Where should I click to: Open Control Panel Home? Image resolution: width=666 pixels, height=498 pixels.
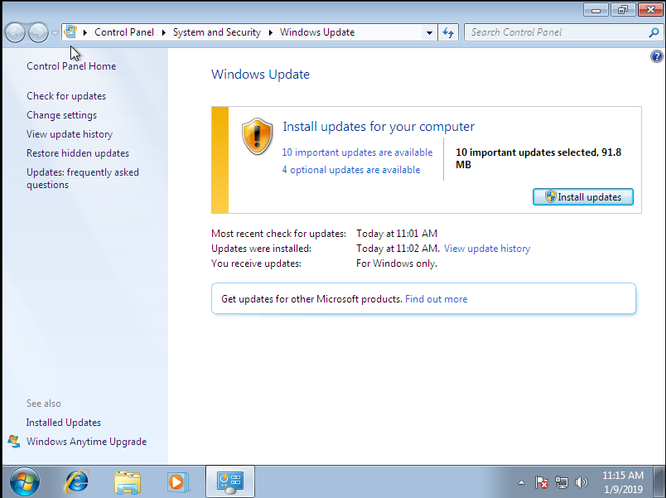click(71, 66)
